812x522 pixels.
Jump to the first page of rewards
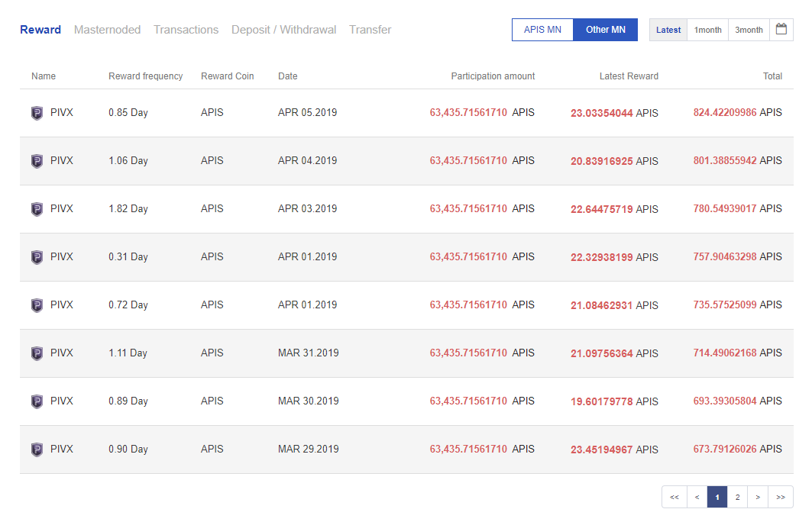(674, 497)
